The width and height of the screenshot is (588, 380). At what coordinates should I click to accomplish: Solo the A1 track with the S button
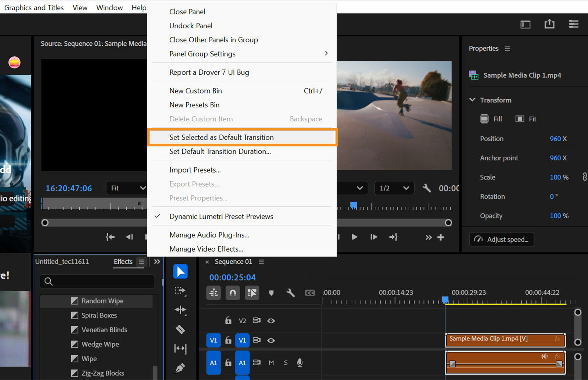(x=286, y=363)
